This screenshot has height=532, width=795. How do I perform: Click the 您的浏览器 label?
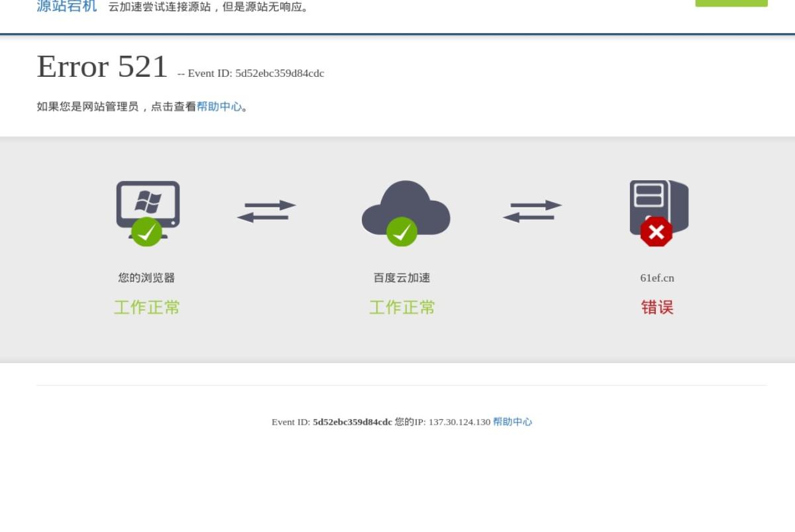tap(146, 278)
